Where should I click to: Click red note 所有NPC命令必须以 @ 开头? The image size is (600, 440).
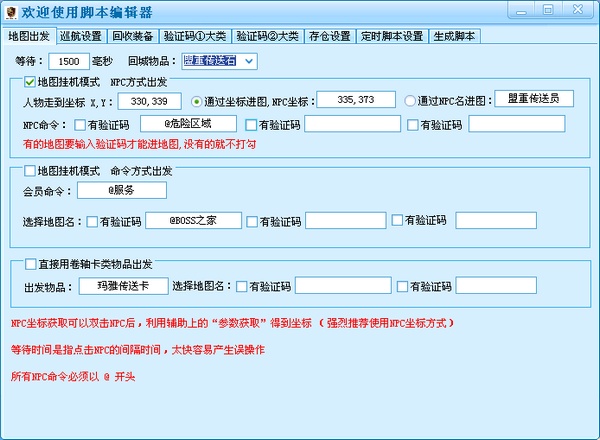[73, 376]
